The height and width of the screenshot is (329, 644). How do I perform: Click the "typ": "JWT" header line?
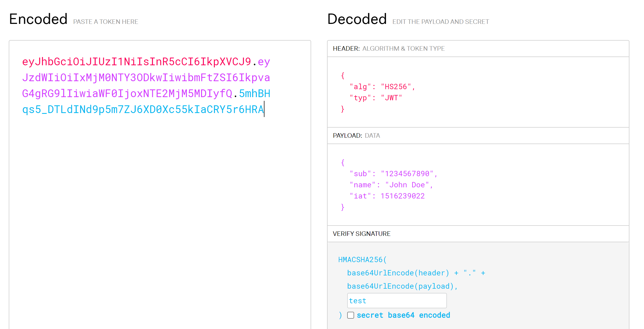(x=376, y=98)
